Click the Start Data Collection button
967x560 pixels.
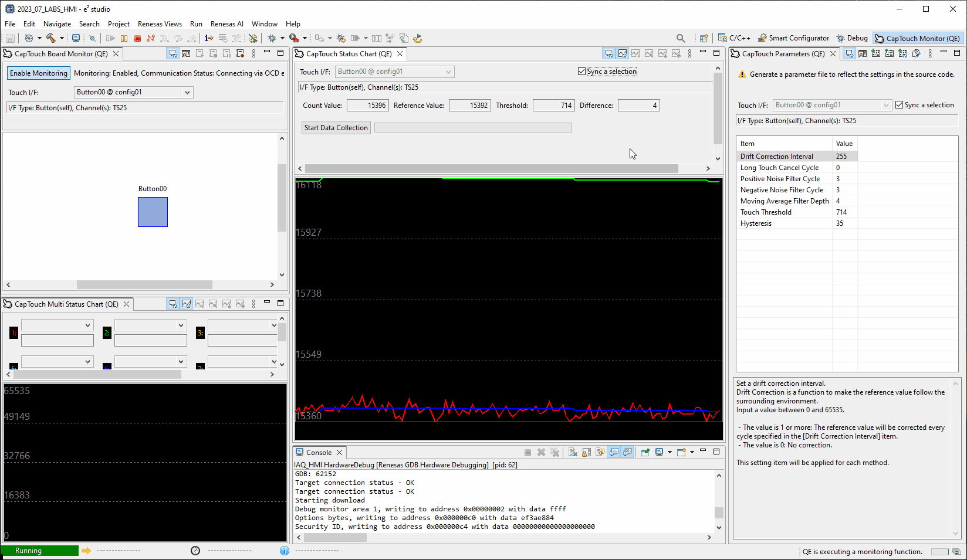pyautogui.click(x=336, y=128)
